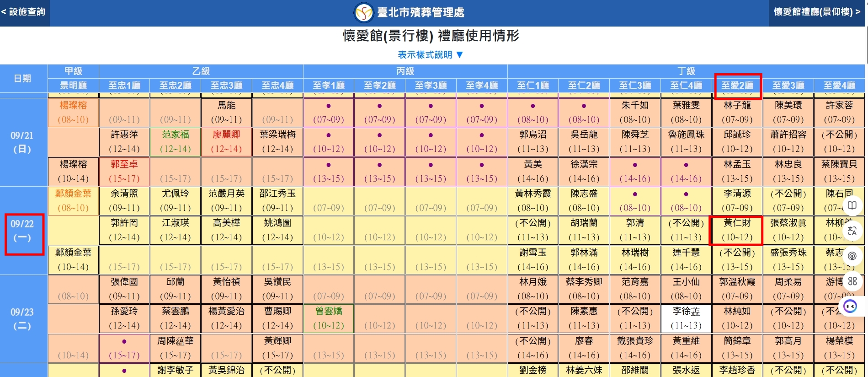Select the red 郭至卓 (15~17) slot

(124, 171)
